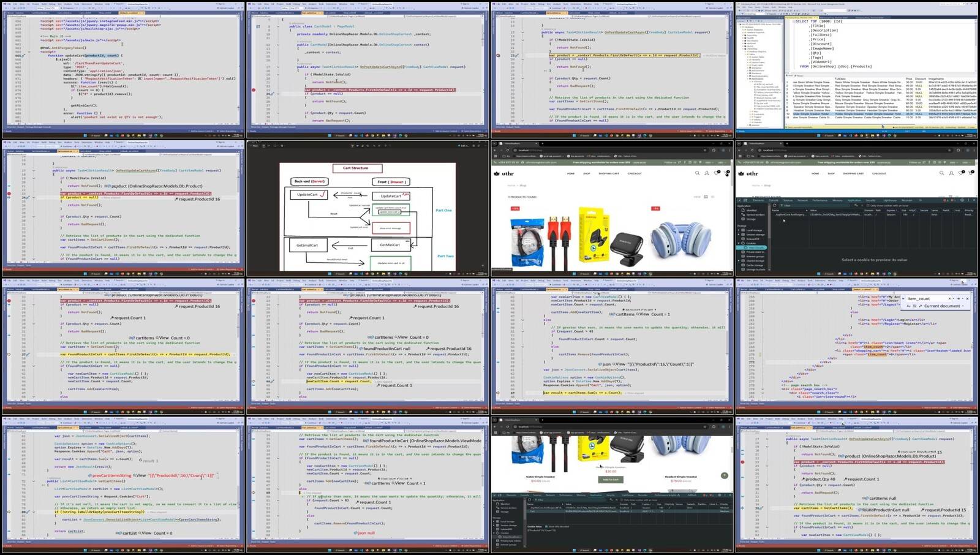Open Network tab in upper DevTools frame
980x555 pixels.
tap(802, 200)
